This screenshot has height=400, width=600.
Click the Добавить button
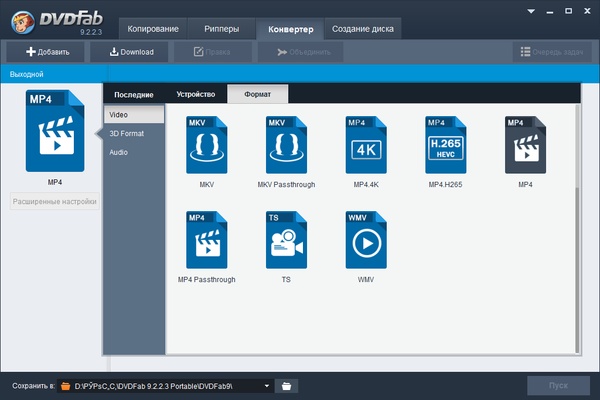pyautogui.click(x=47, y=51)
